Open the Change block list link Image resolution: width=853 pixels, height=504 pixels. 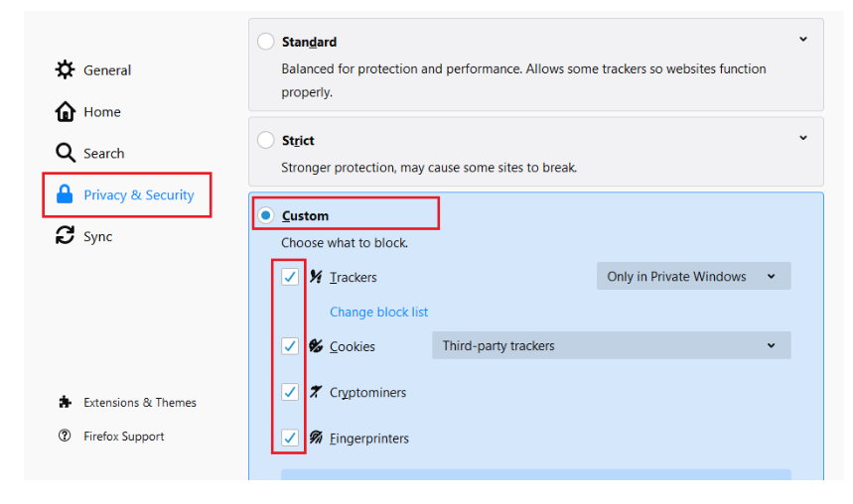pyautogui.click(x=378, y=313)
